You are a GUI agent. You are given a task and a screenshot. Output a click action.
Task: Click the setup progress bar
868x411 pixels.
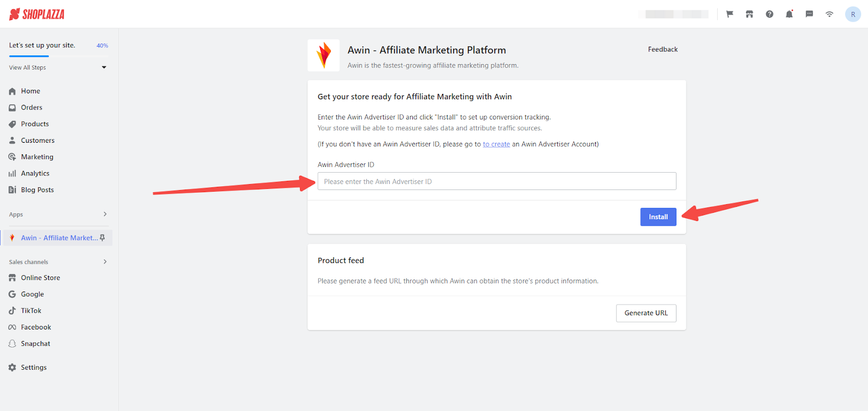click(59, 56)
